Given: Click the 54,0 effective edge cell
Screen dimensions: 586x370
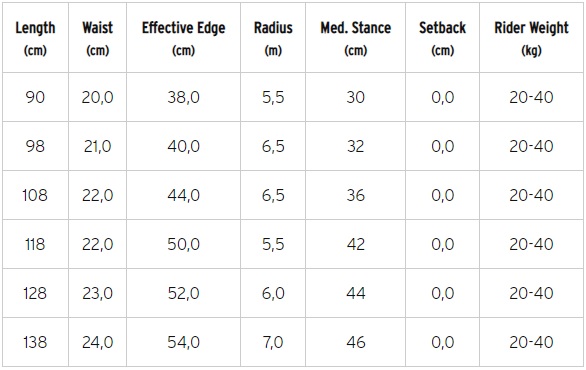Looking at the screenshot, I should 183,342.
